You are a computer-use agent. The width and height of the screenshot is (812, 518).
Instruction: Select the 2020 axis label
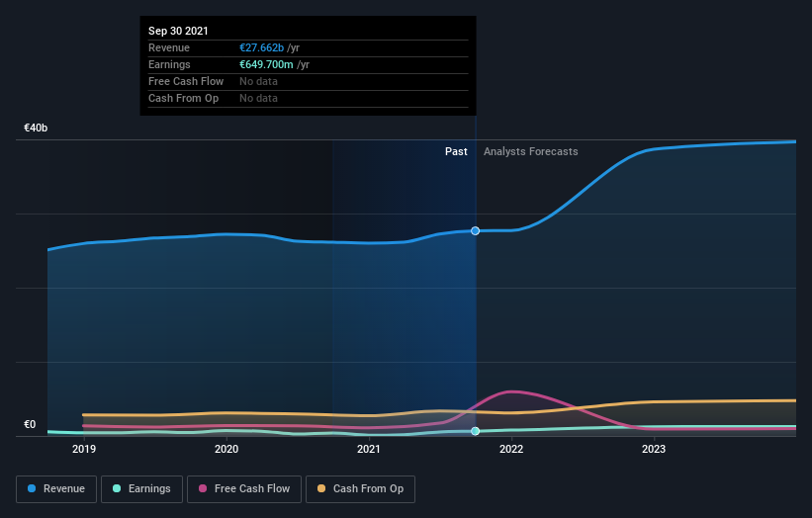tap(226, 449)
